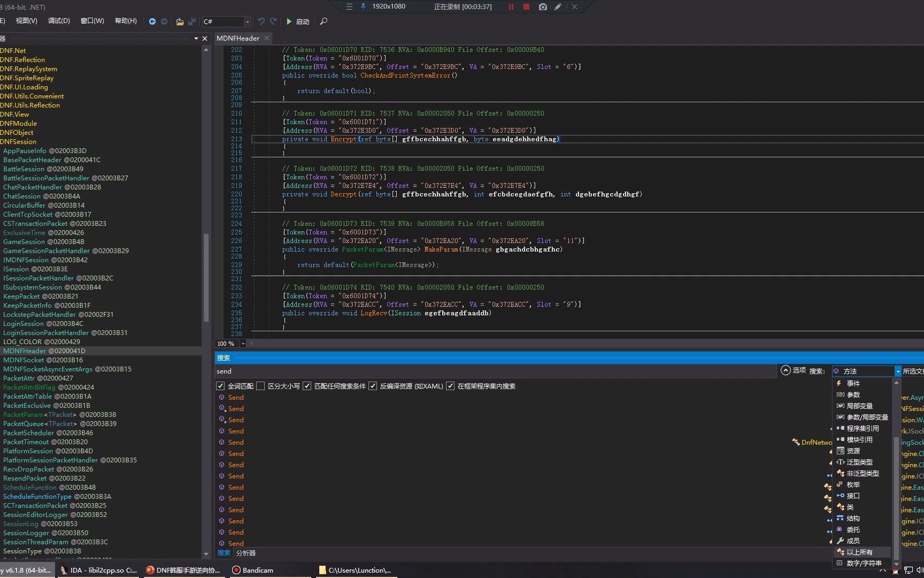Click the pencil draw icon in recorder bar
The width and height of the screenshot is (924, 578).
tap(558, 7)
